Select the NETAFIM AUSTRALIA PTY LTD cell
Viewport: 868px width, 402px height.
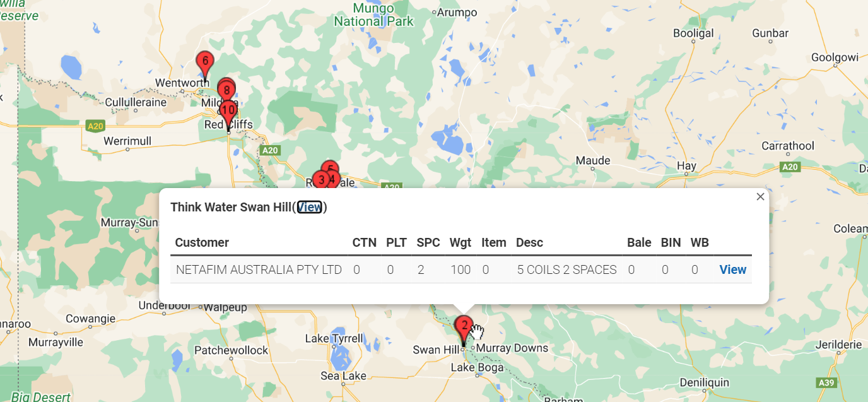coord(259,269)
